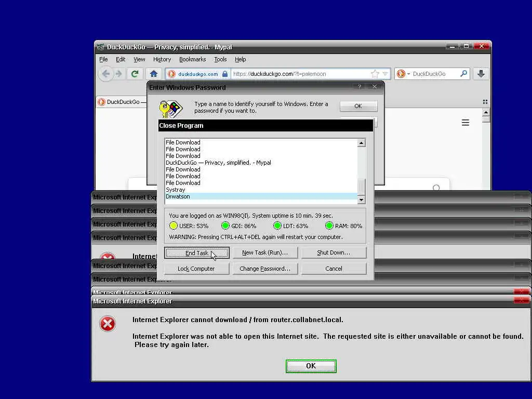Viewport: 532px width, 399px height.
Task: Select Systray in the task list
Action: coord(261,190)
